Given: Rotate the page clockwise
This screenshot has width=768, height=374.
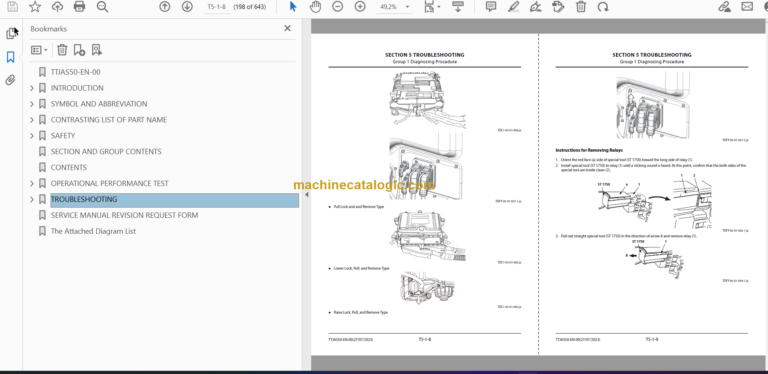Looking at the screenshot, I should [x=603, y=7].
